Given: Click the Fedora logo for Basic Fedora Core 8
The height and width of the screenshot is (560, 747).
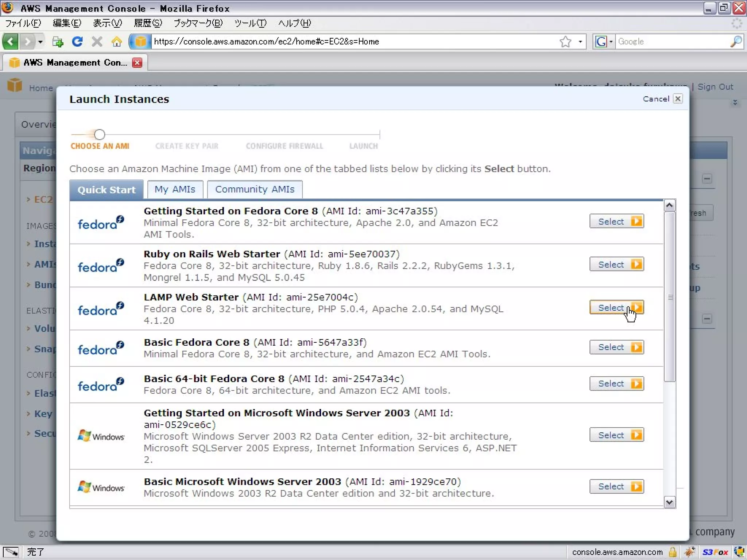Looking at the screenshot, I should pos(101,348).
